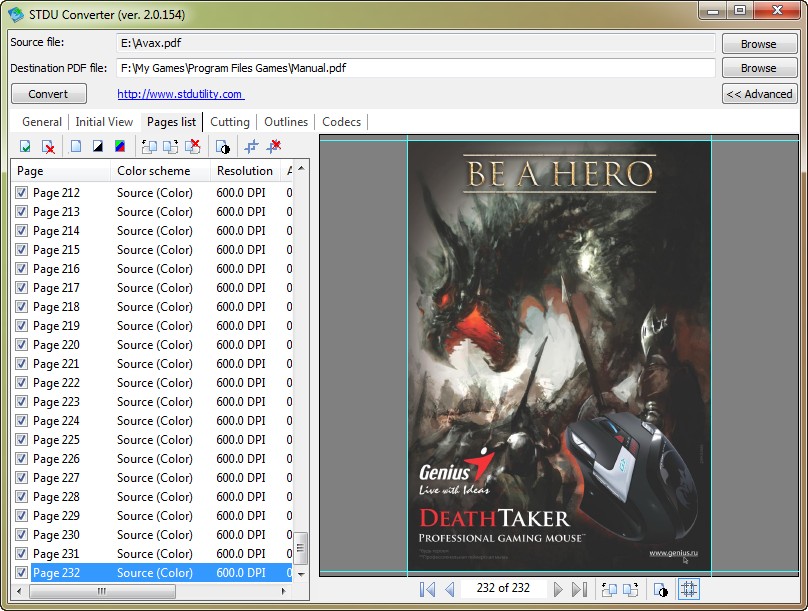Click the page list scroll down arrow
This screenshot has width=808, height=611.
click(301, 574)
